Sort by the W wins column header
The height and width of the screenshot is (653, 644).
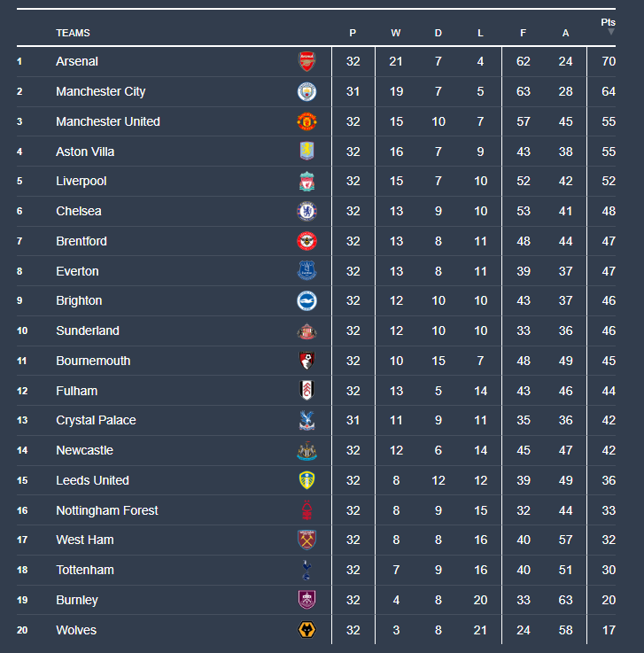tap(395, 33)
